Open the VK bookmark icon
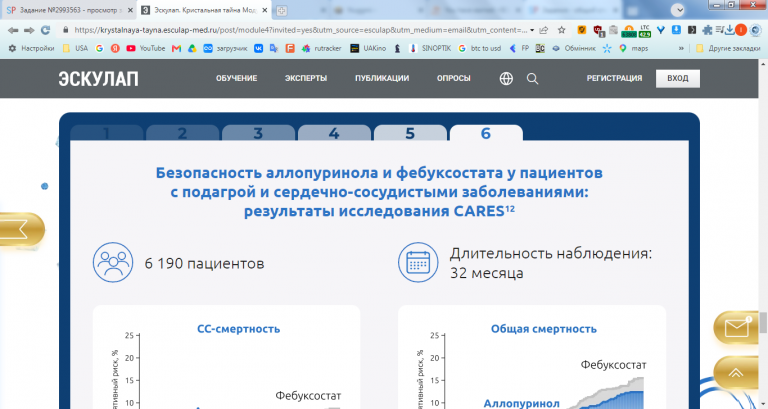This screenshot has height=409, width=768. [x=259, y=48]
